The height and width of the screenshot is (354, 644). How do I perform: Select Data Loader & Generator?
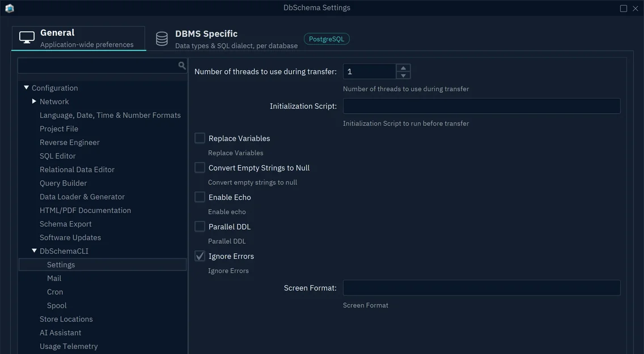[82, 197]
